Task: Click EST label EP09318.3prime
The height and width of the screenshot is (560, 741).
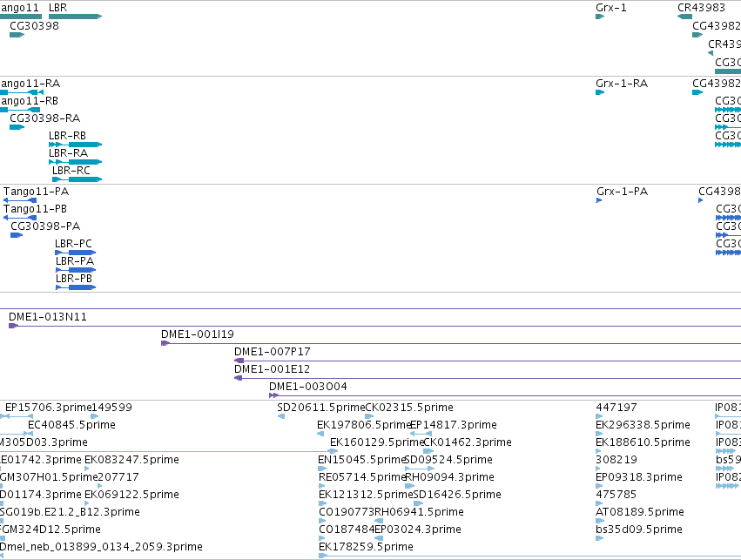Action: pyautogui.click(x=639, y=477)
